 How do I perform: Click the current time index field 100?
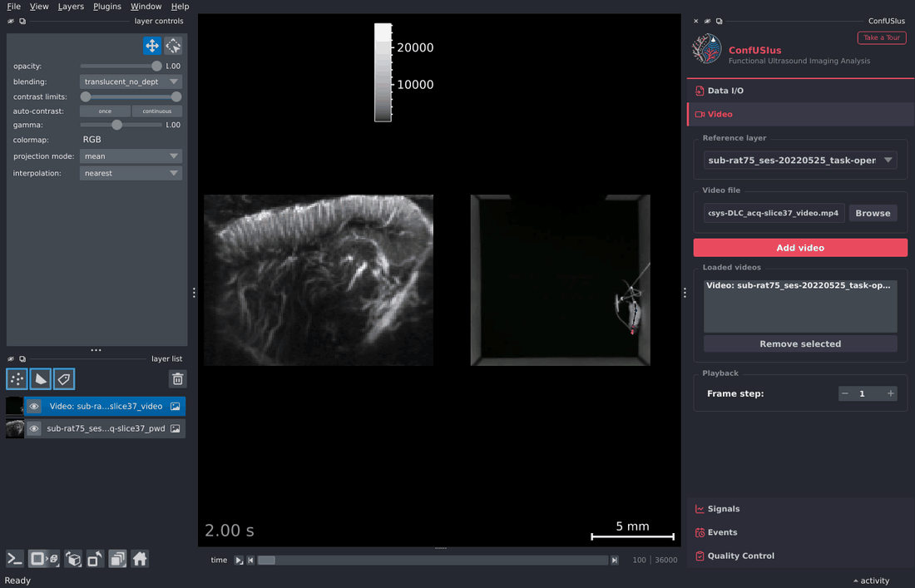[639, 560]
